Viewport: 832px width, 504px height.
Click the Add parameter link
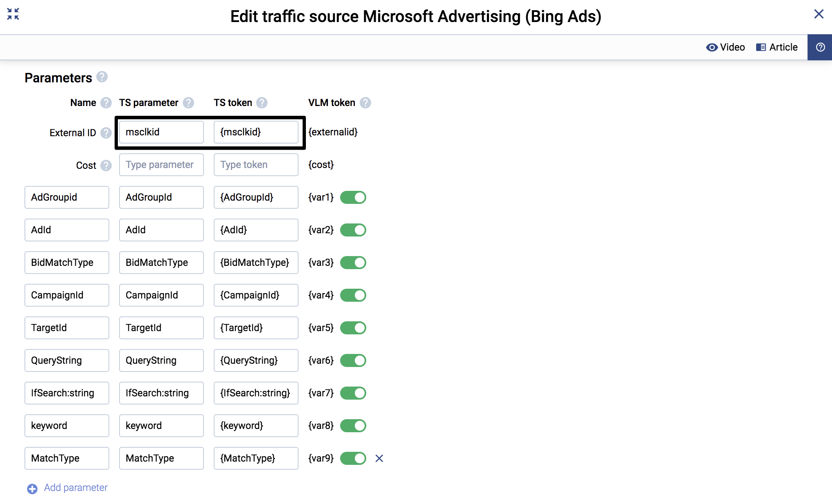pos(75,488)
